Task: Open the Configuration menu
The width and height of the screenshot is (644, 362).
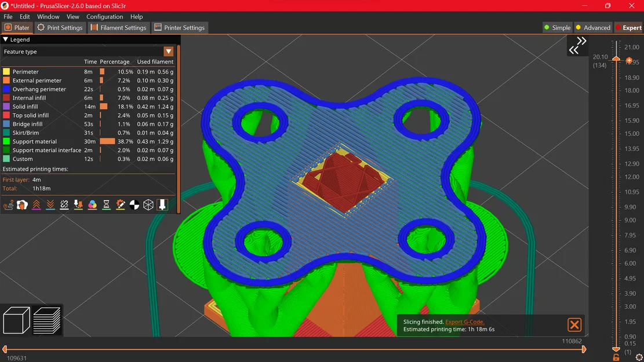Action: (104, 16)
